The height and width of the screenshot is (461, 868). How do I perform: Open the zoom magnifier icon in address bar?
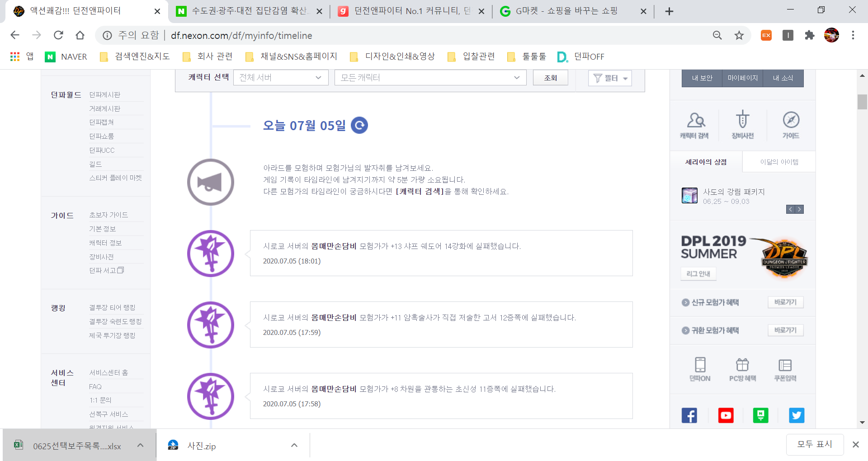(717, 35)
